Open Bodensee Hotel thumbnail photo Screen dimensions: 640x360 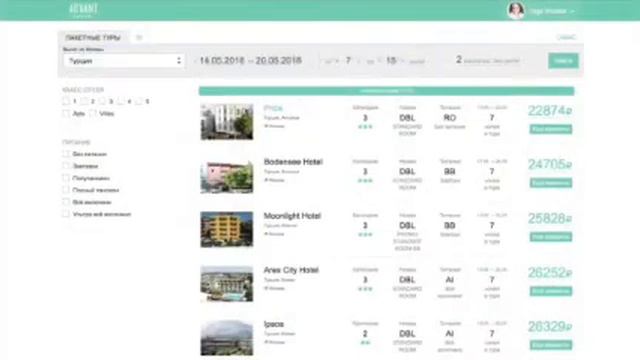point(227,176)
